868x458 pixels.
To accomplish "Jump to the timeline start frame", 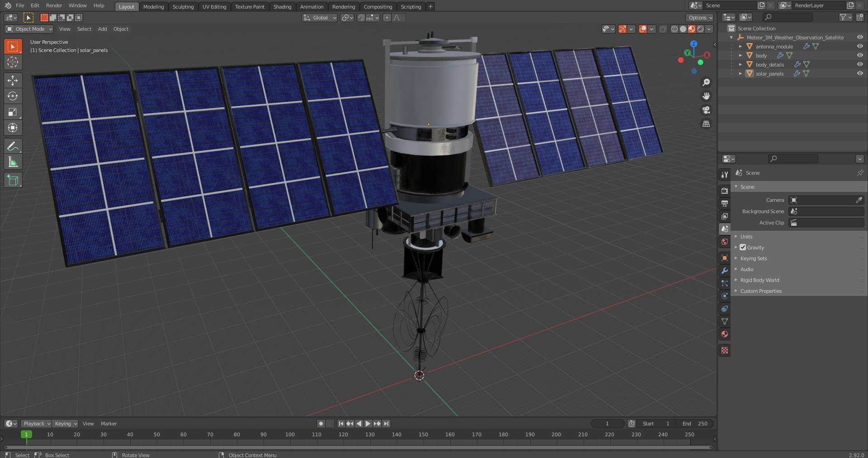I will tap(341, 424).
